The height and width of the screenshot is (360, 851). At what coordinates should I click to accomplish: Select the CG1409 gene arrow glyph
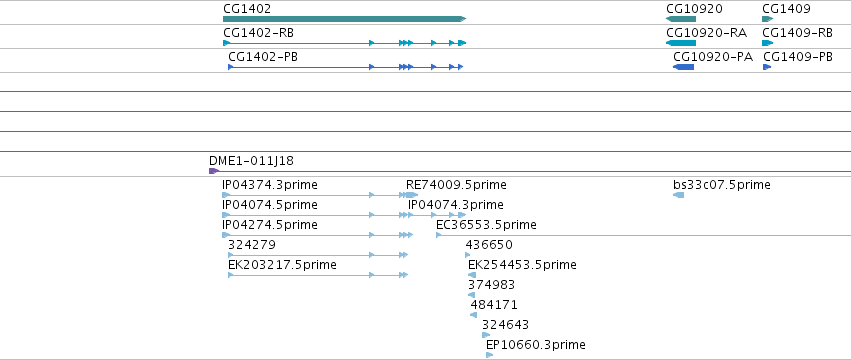767,19
